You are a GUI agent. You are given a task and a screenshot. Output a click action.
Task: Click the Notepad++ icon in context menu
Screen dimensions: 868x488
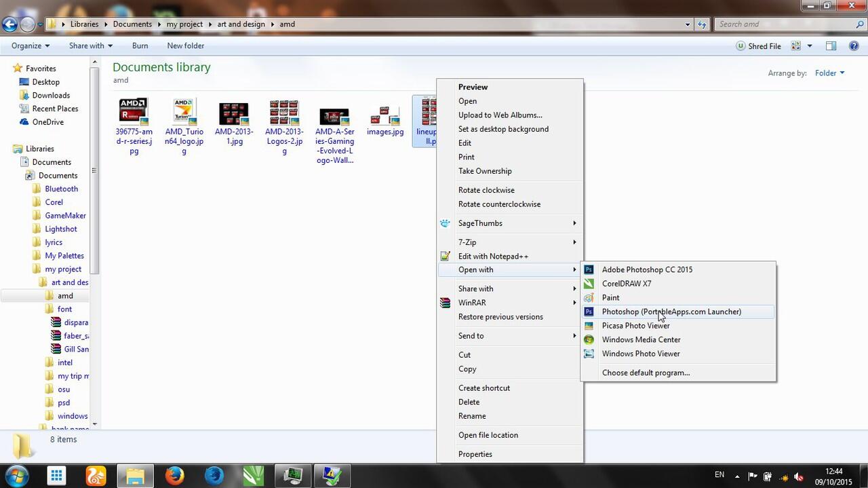[445, 256]
